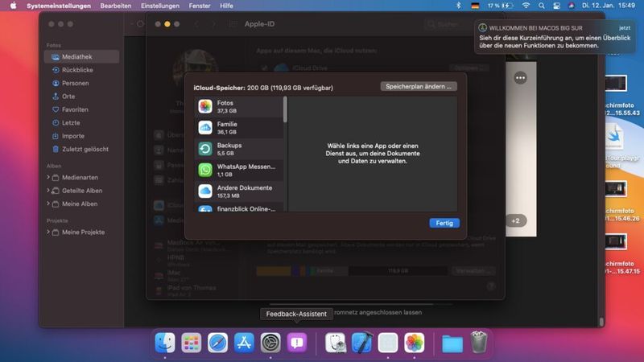Expand Meine Projekte in Photos sidebar
The height and width of the screenshot is (362, 644).
48,232
